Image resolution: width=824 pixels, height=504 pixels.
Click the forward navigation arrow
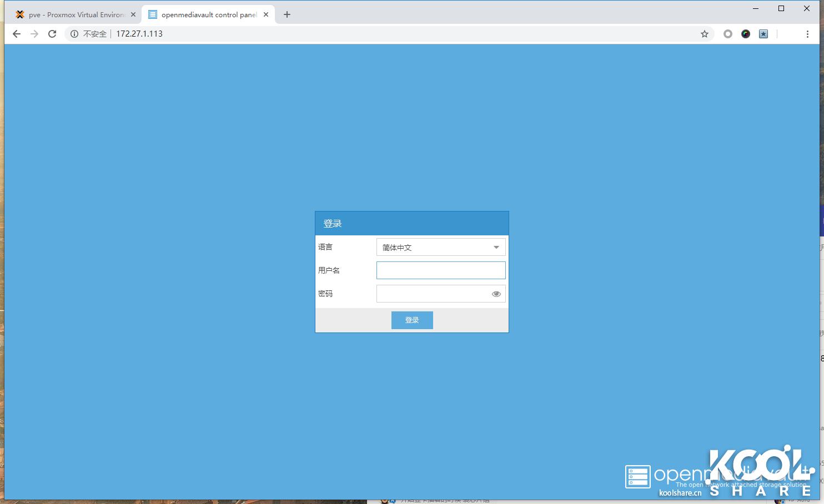[x=34, y=34]
